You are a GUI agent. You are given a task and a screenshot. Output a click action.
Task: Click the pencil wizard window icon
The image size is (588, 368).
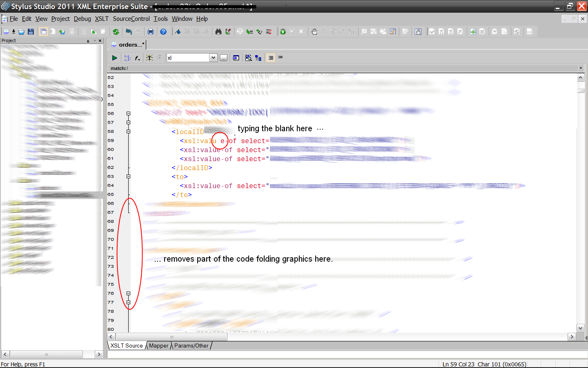point(393,31)
